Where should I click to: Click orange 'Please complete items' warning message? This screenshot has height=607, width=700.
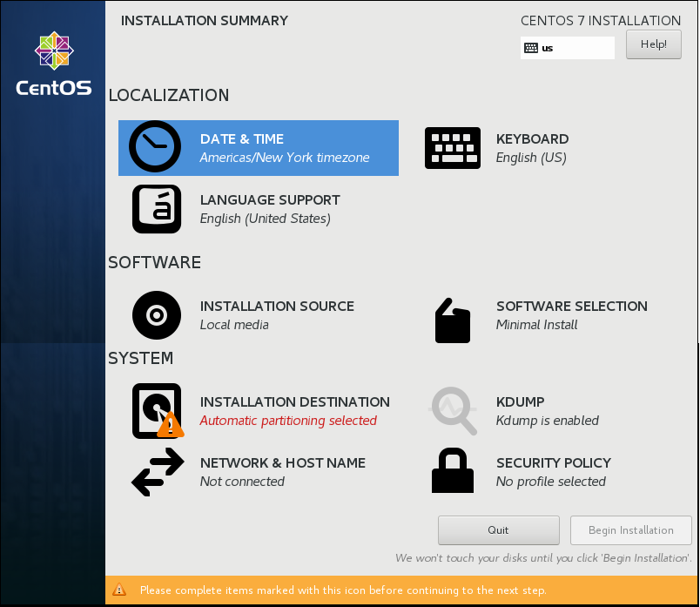point(343,590)
